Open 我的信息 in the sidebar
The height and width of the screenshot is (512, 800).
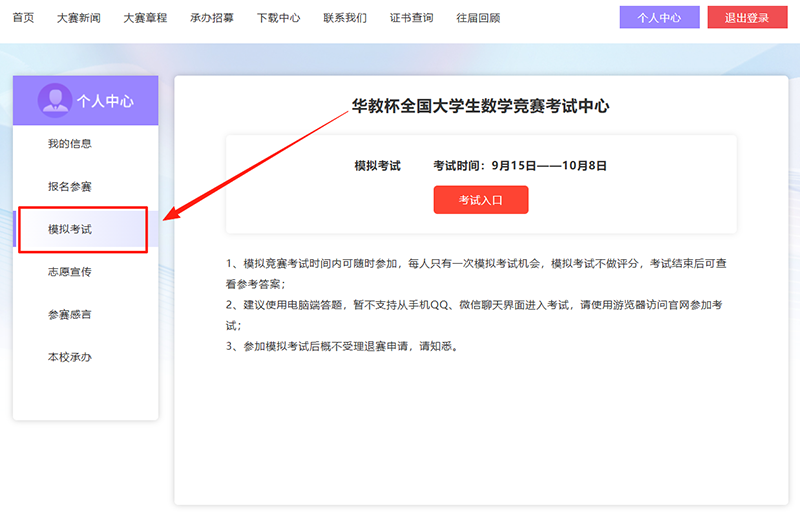pos(70,144)
